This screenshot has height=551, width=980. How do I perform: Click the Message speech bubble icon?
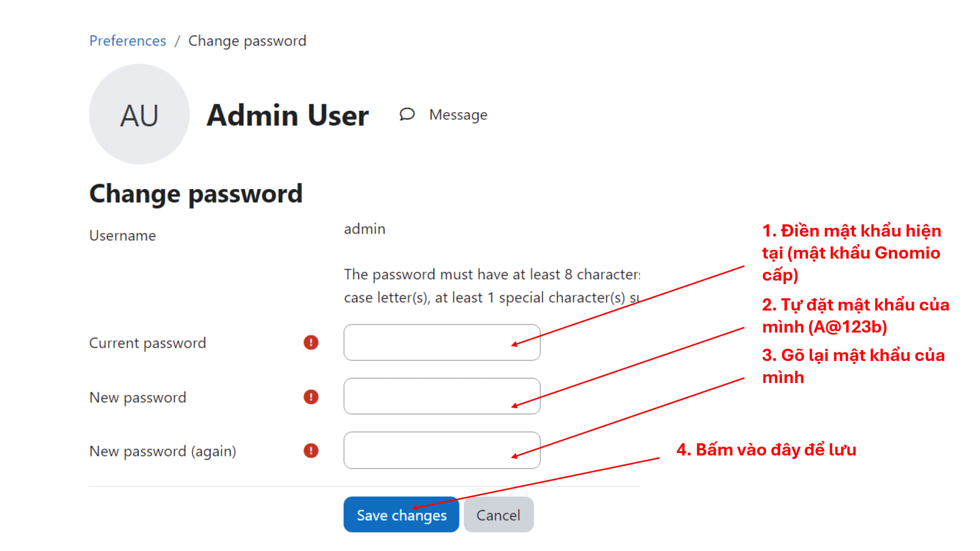pyautogui.click(x=407, y=114)
